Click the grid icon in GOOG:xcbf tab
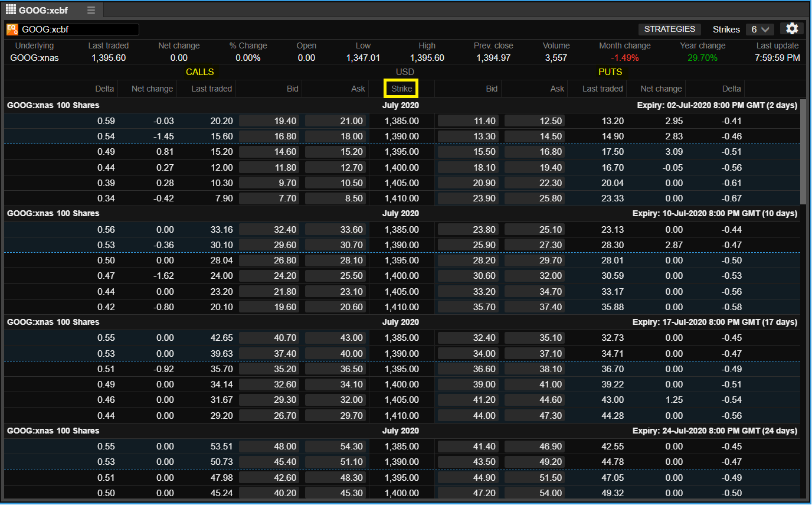The image size is (812, 505). pyautogui.click(x=11, y=10)
